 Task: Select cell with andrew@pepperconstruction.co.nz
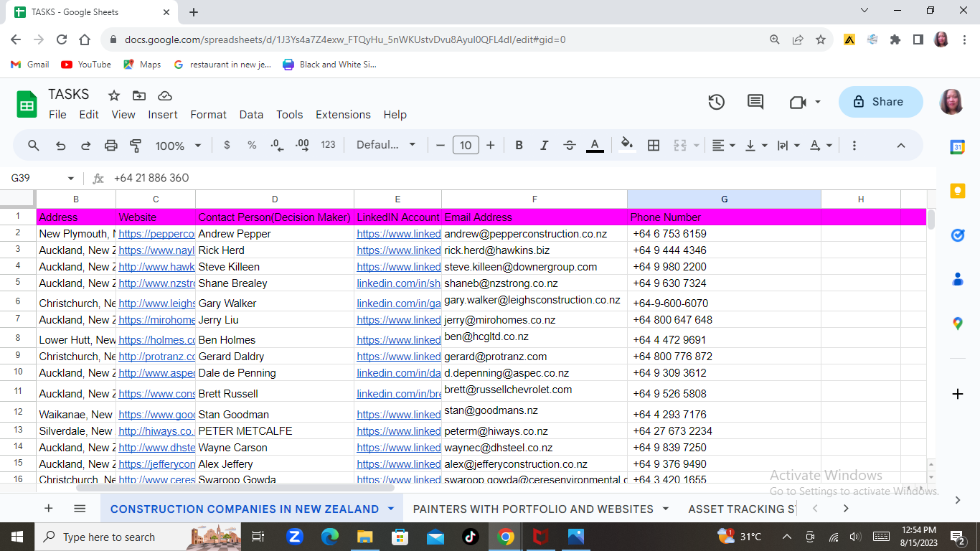pyautogui.click(x=534, y=234)
